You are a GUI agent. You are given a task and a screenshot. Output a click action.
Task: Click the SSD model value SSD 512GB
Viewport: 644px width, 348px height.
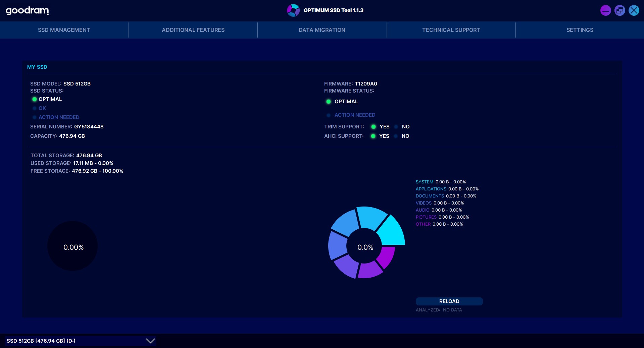(x=77, y=84)
